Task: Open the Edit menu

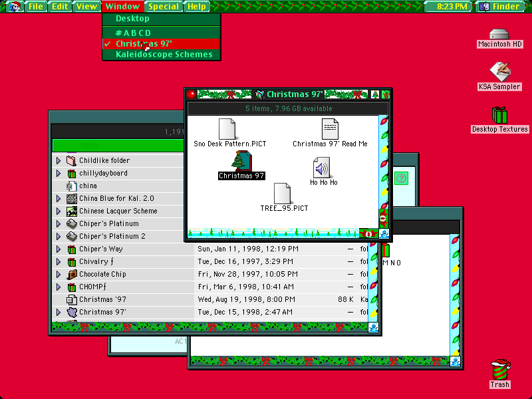Action: pos(60,7)
